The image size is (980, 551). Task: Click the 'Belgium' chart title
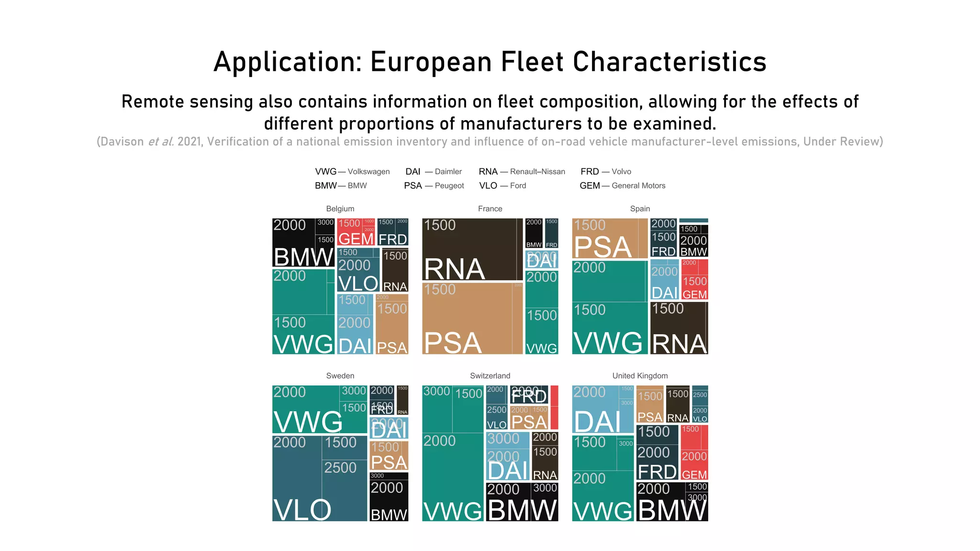[x=340, y=209]
